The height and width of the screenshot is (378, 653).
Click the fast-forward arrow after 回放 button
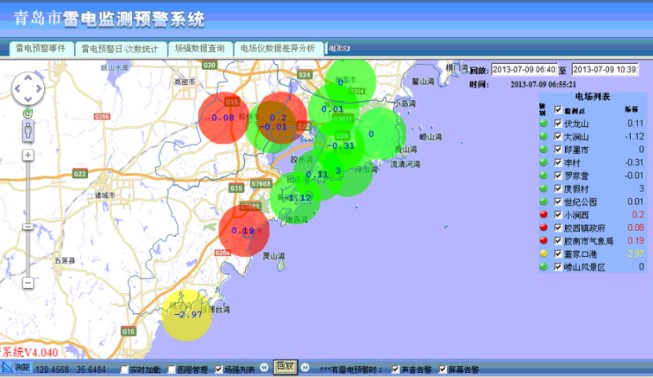[x=305, y=367]
